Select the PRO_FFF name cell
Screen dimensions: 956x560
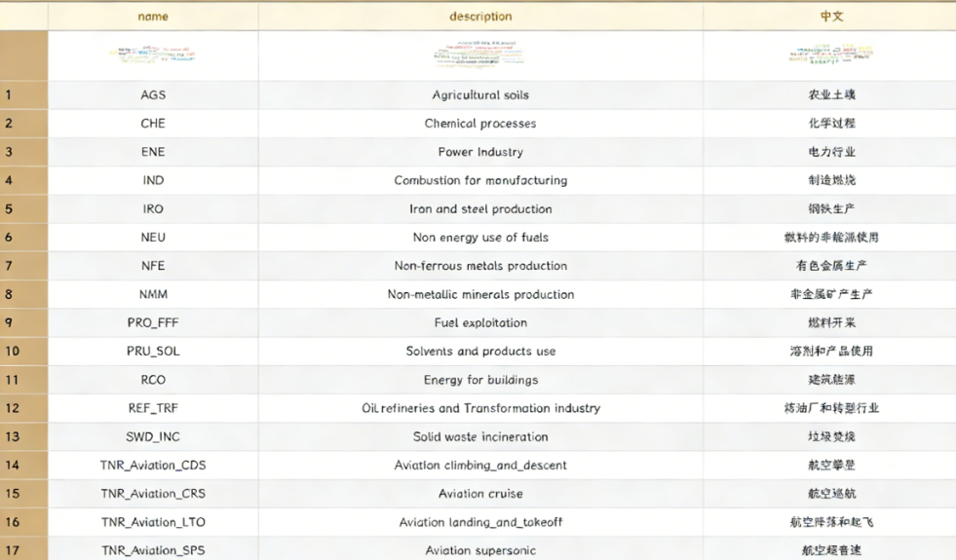pos(153,323)
